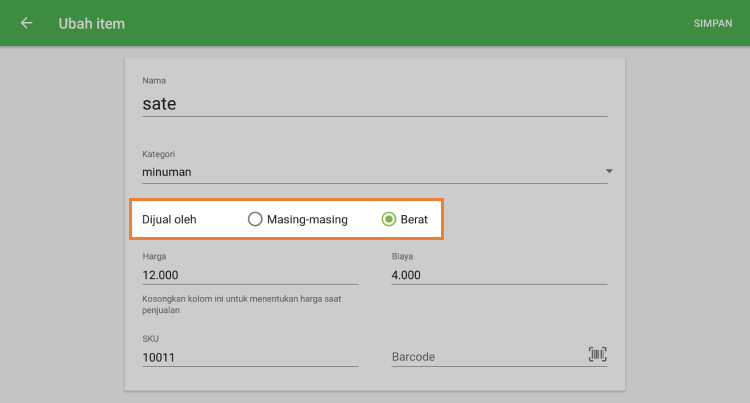
Task: Click the SKU field label
Action: pyautogui.click(x=151, y=339)
